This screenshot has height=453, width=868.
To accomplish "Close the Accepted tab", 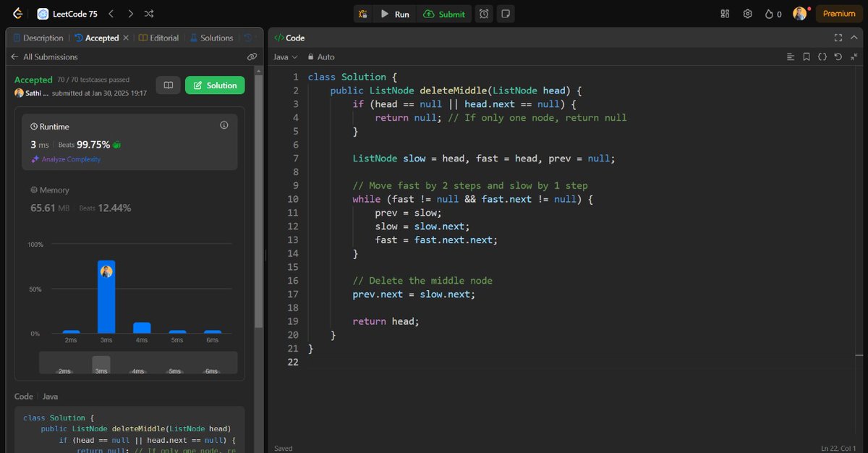I will point(126,38).
